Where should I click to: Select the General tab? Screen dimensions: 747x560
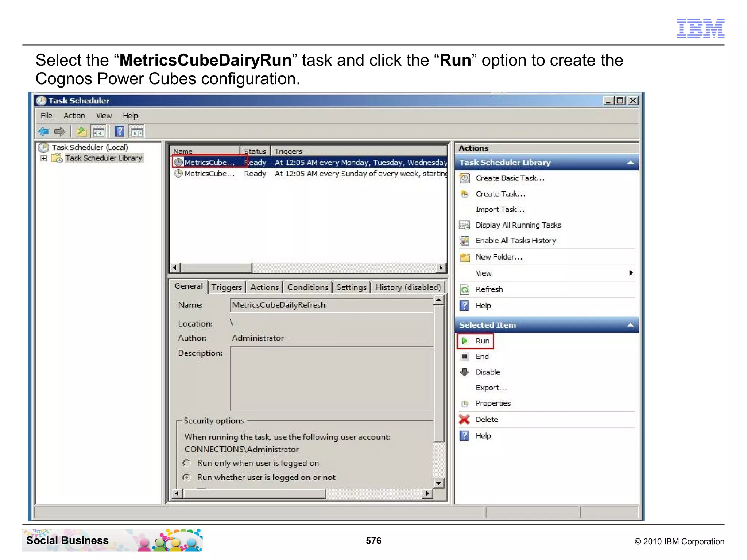[x=189, y=286]
